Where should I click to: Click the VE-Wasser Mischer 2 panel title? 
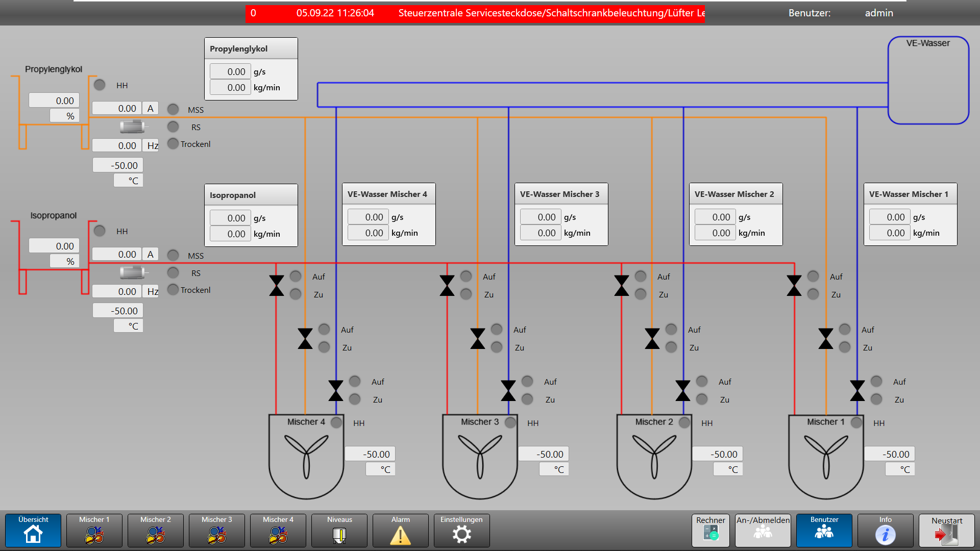(734, 194)
